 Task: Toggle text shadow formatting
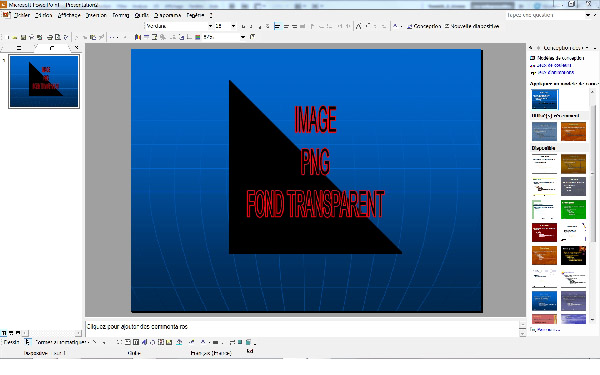click(267, 26)
